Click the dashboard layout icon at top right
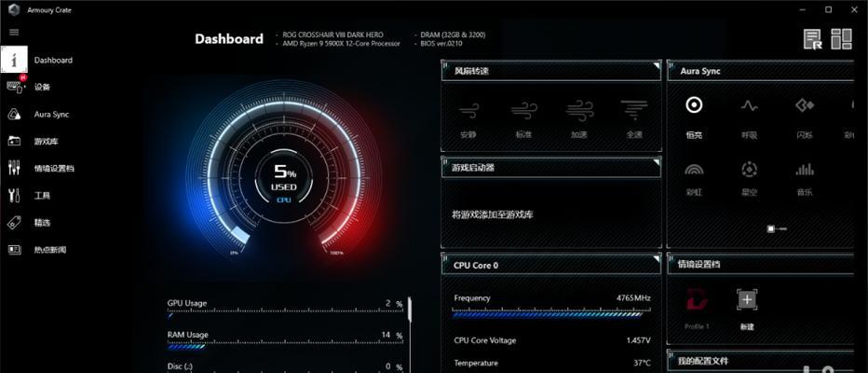868x373 pixels. point(841,39)
